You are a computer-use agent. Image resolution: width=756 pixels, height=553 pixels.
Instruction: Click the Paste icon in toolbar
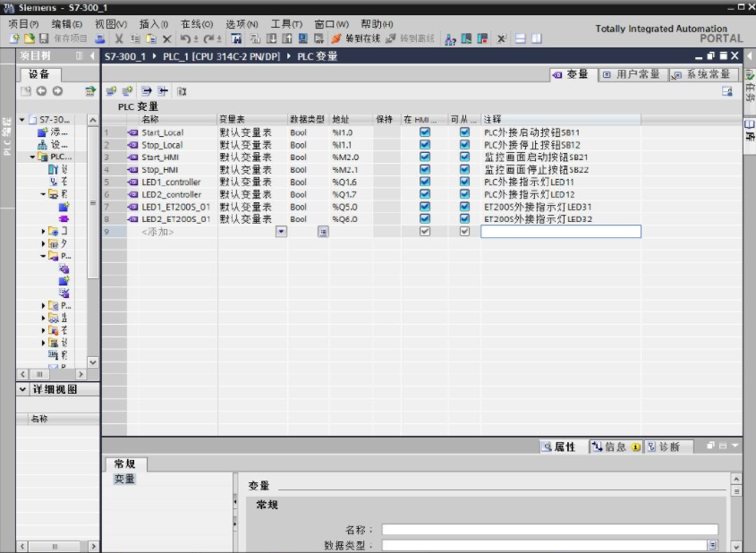pos(151,38)
